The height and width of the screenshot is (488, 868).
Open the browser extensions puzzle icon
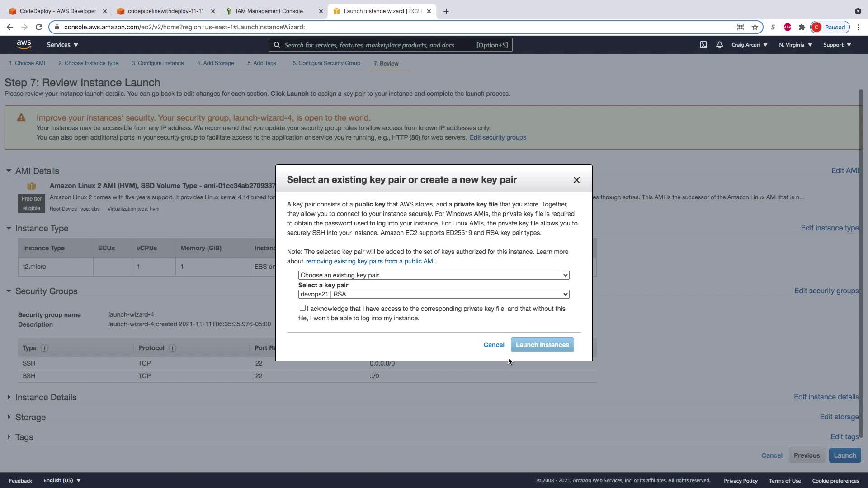click(x=802, y=27)
